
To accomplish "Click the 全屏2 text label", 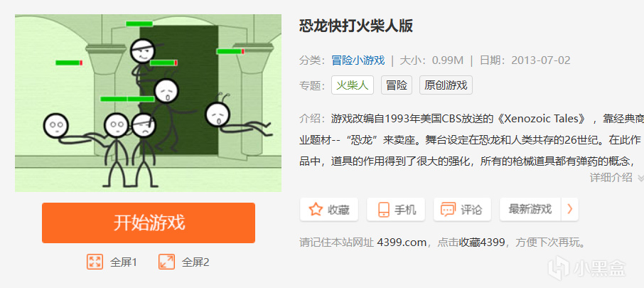I will [195, 262].
